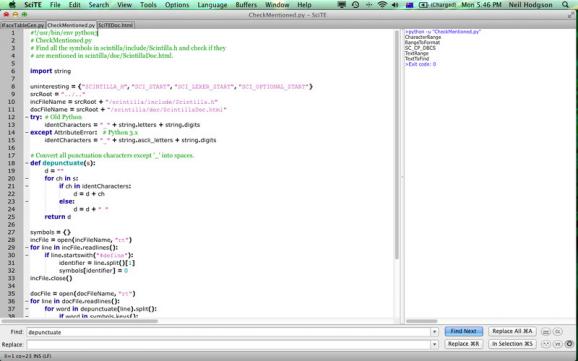Open Spotlight search magnifier

coord(565,5)
